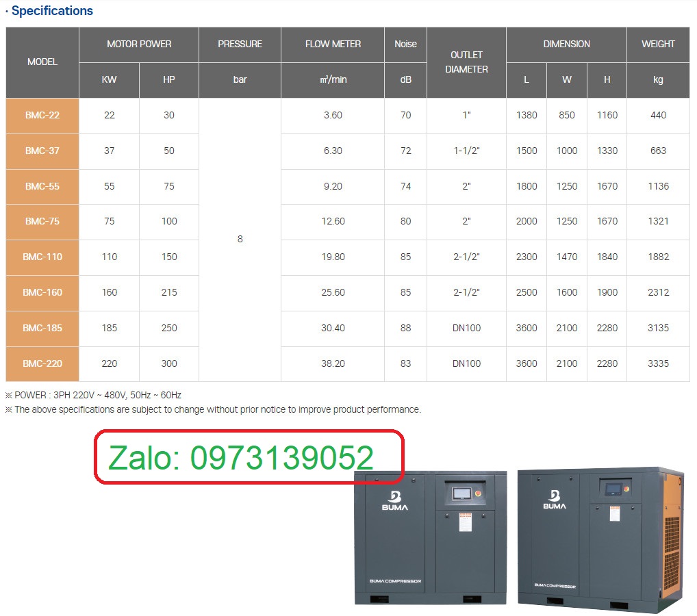Image resolution: width=697 pixels, height=616 pixels.
Task: Select the 3335 weight value
Action: [658, 363]
